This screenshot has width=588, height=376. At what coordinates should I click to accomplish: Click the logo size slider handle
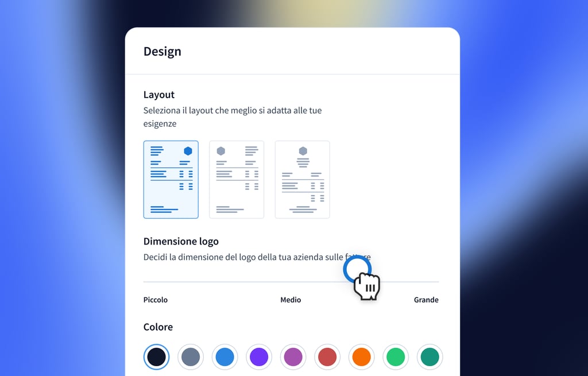point(357,270)
